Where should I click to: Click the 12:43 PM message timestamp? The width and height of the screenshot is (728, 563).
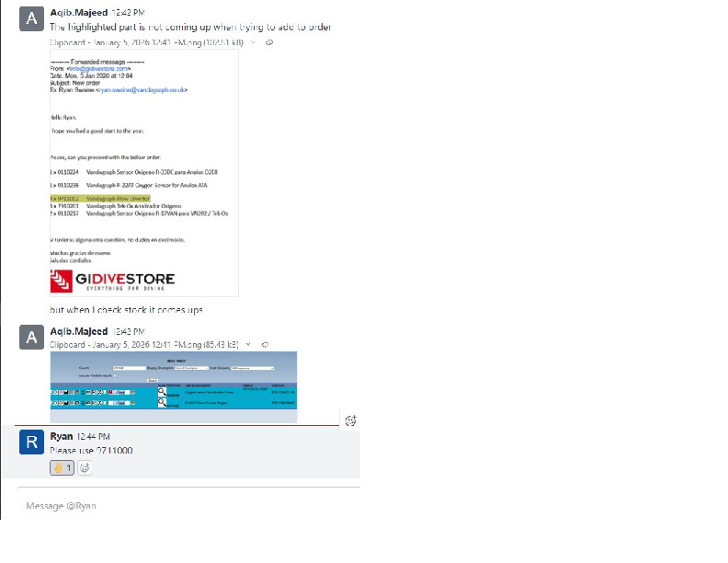tap(127, 331)
